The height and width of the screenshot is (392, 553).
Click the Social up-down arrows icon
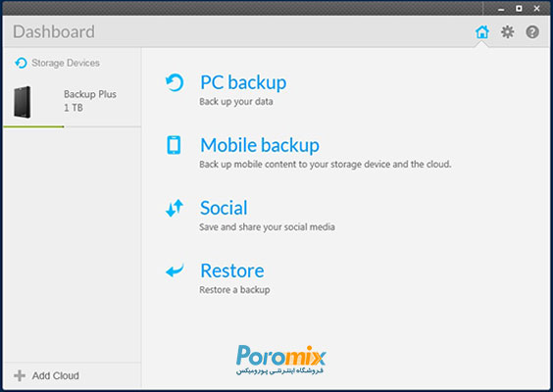[175, 208]
